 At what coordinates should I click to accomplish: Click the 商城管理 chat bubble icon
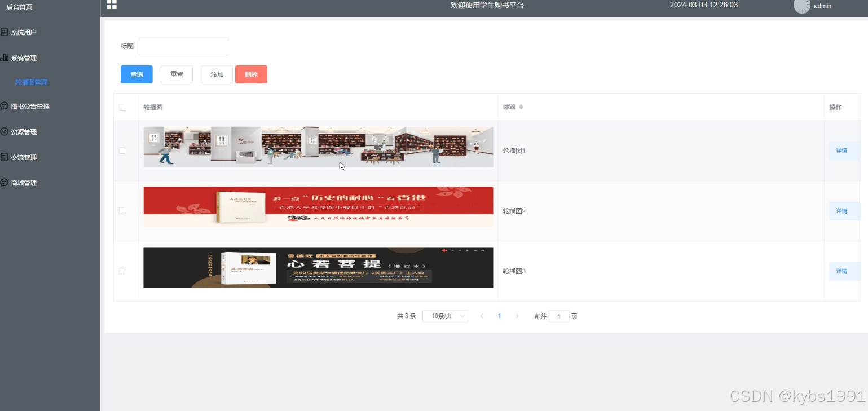pyautogui.click(x=5, y=183)
